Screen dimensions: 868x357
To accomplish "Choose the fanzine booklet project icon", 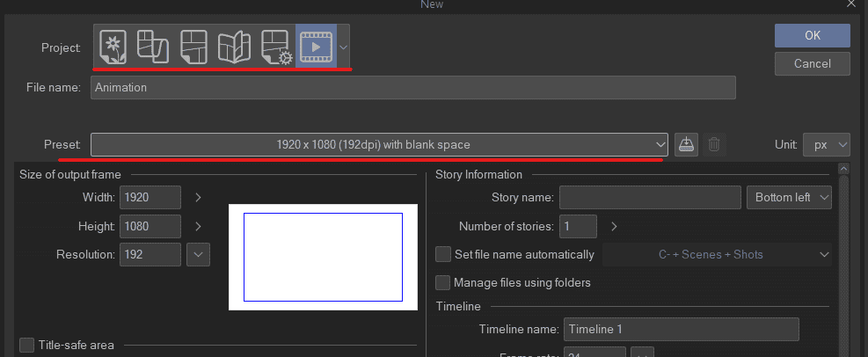I will [234, 46].
